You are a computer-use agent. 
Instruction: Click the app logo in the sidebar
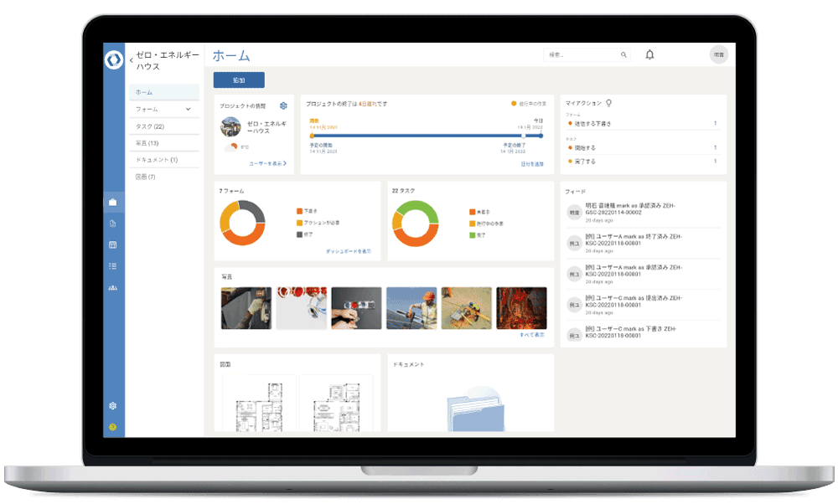(x=113, y=60)
